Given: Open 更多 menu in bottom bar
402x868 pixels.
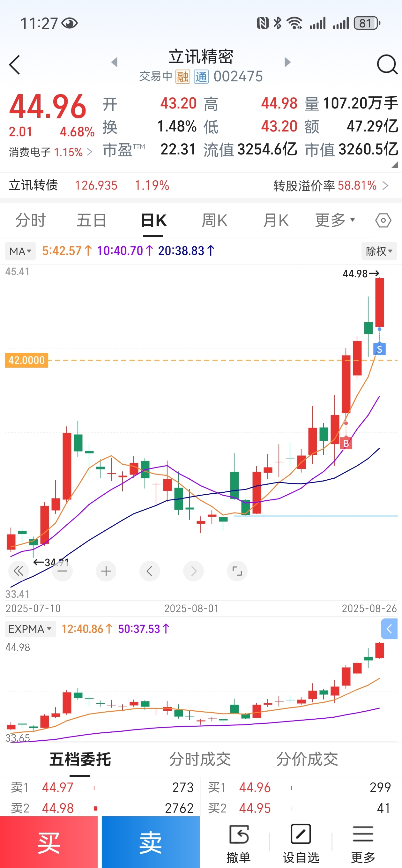Looking at the screenshot, I should (363, 844).
